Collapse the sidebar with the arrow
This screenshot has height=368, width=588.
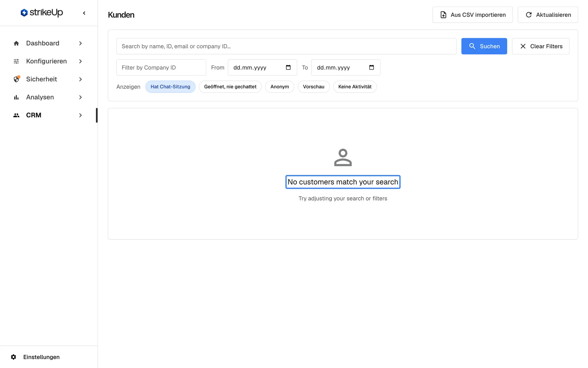coord(84,13)
